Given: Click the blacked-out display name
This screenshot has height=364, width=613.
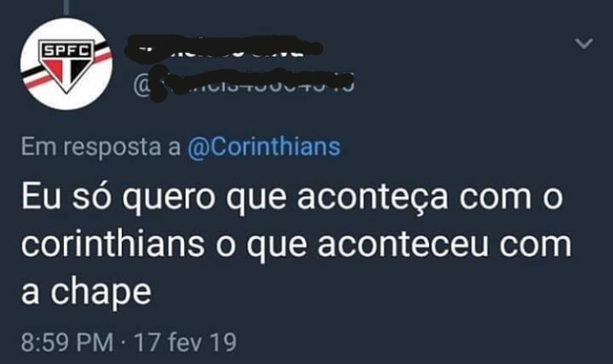Looking at the screenshot, I should (x=223, y=48).
